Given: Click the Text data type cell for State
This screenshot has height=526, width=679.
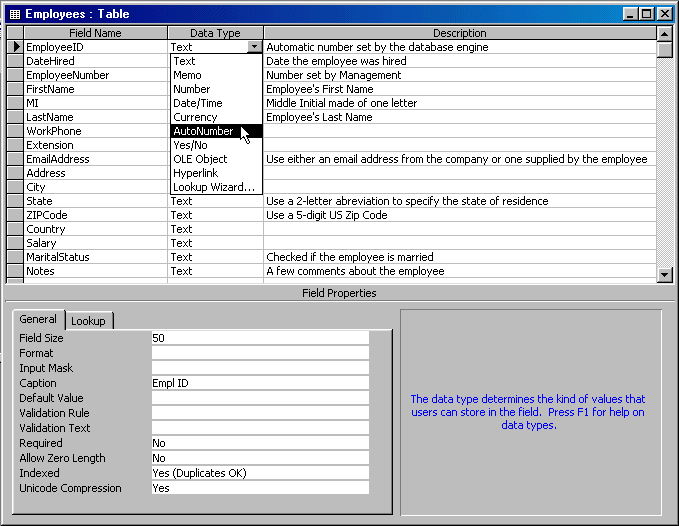Looking at the screenshot, I should 216,201.
